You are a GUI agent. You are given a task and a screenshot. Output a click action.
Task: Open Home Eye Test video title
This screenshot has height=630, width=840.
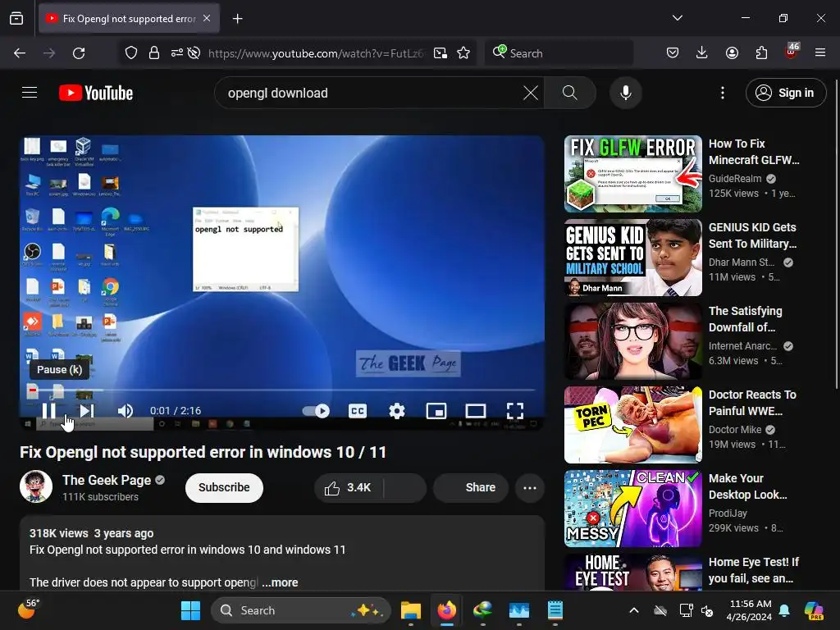click(x=754, y=570)
